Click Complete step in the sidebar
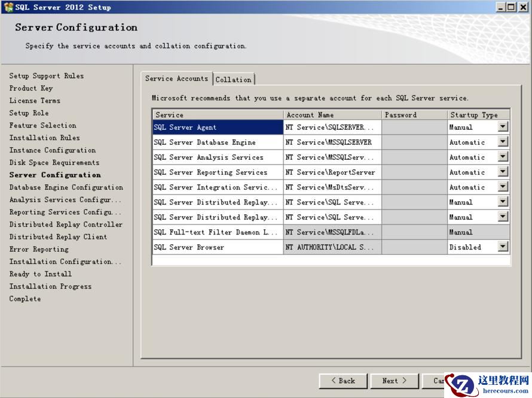 (25, 299)
